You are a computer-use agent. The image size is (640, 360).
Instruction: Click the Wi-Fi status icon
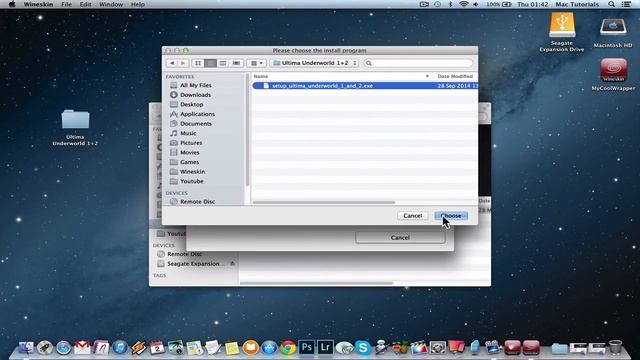463,4
